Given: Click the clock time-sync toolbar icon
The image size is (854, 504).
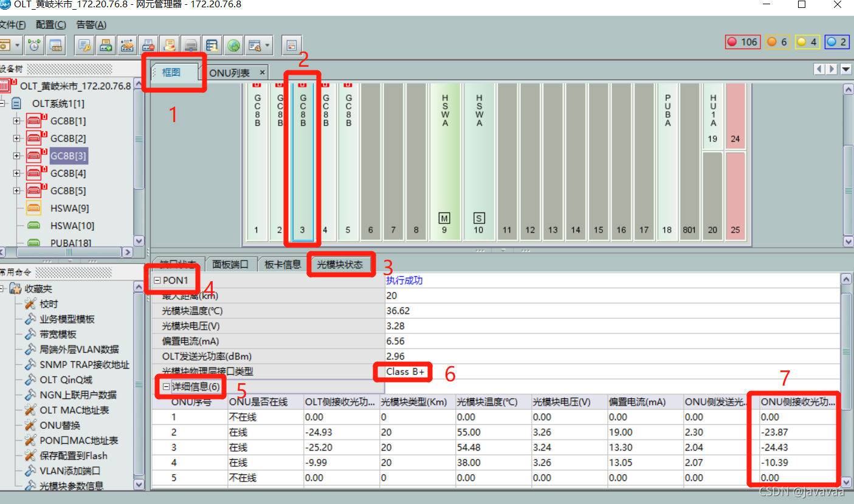Looking at the screenshot, I should point(35,45).
